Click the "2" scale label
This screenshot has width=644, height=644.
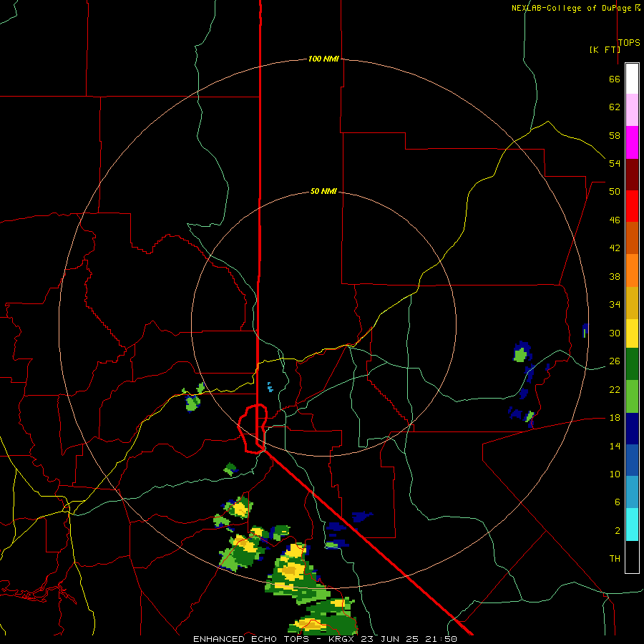pos(617,531)
